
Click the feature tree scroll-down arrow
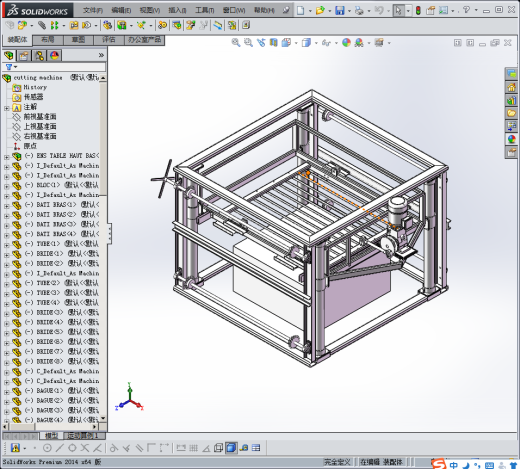click(x=103, y=418)
